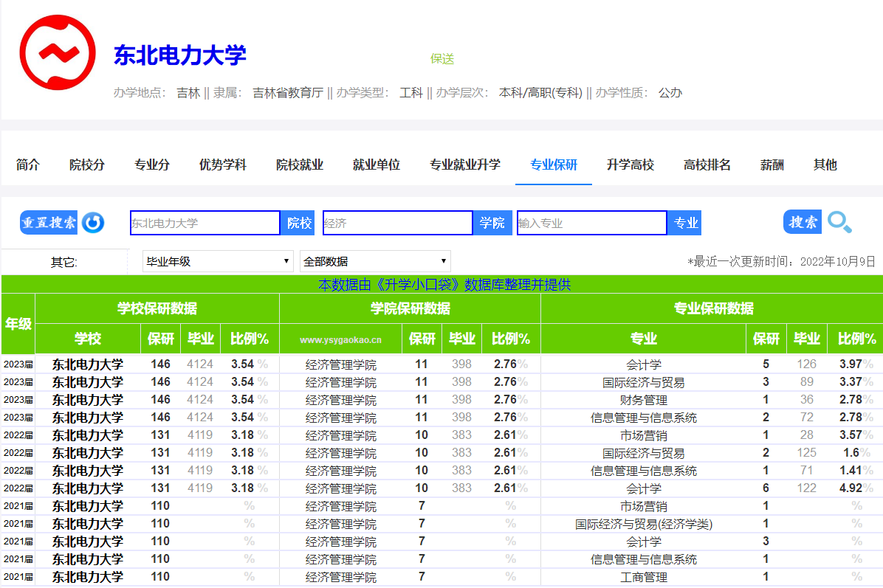
Task: Expand the 毕业年级 dropdown
Action: [217, 261]
